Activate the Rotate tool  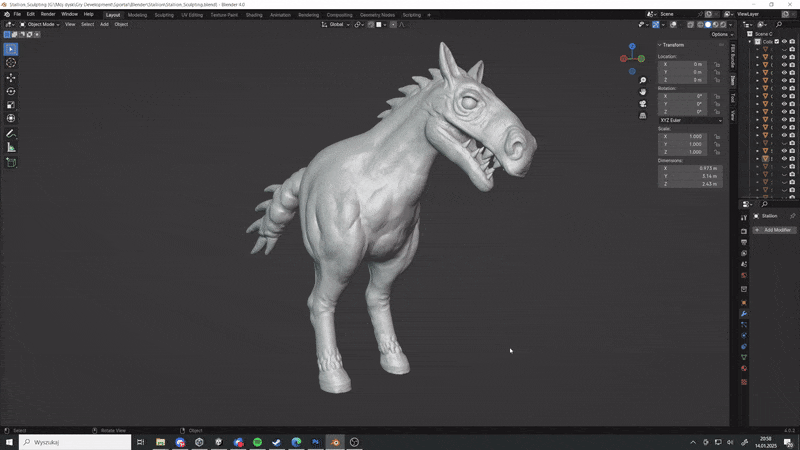[x=11, y=91]
